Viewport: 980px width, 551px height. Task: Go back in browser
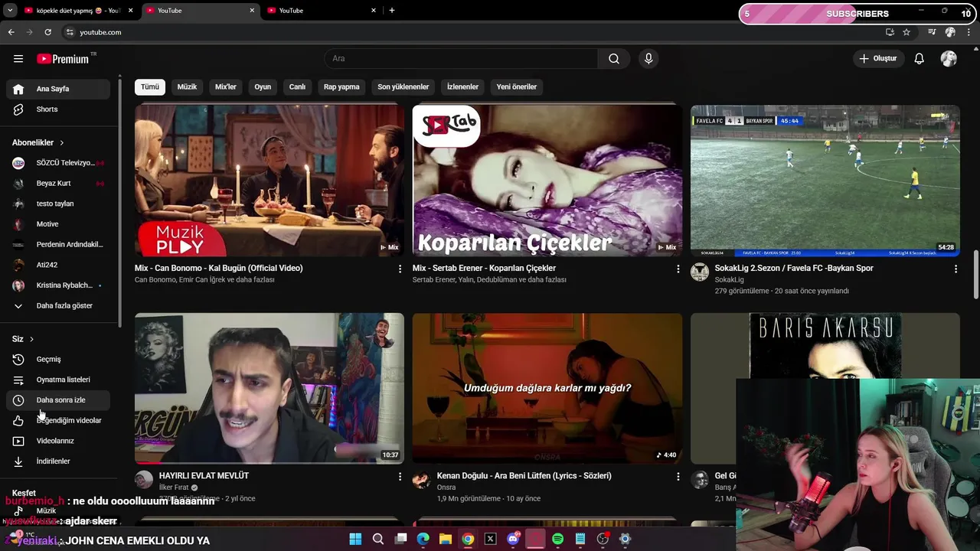pyautogui.click(x=11, y=32)
